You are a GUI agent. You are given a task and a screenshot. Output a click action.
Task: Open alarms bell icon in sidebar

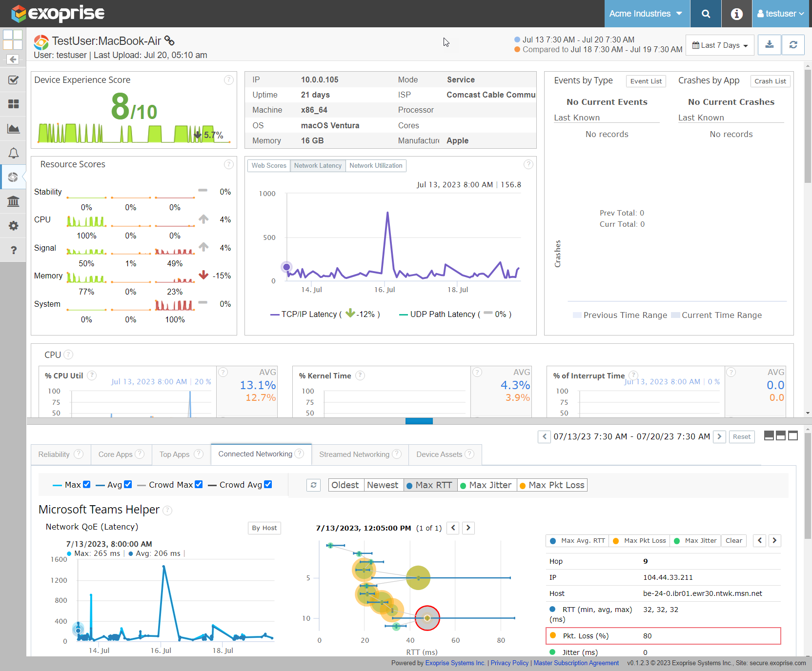click(x=13, y=153)
